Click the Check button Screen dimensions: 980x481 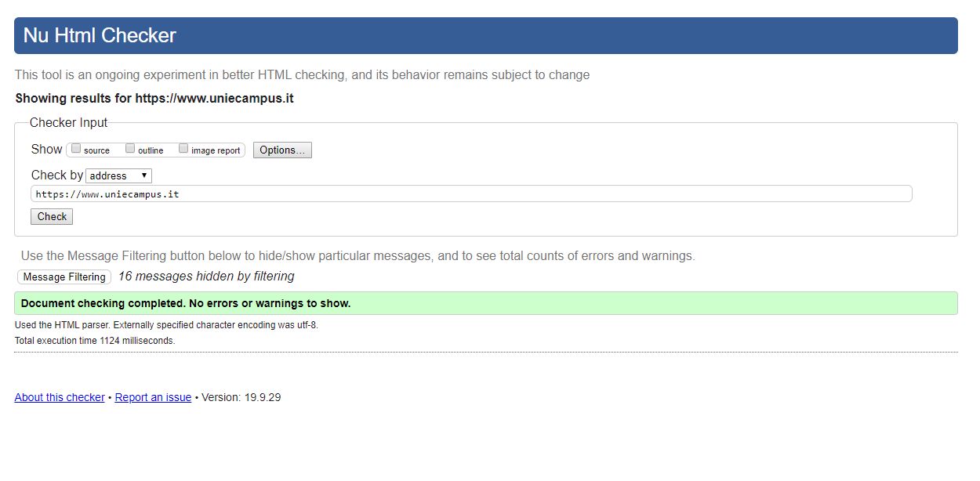tap(52, 216)
